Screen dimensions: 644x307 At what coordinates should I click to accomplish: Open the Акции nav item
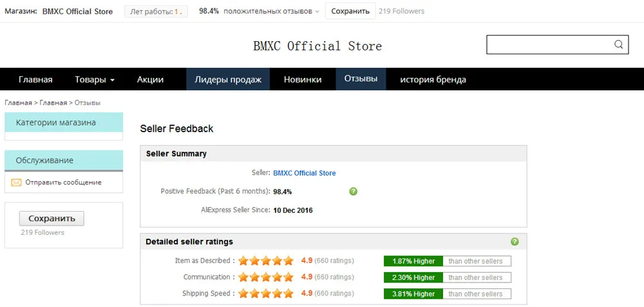point(150,79)
